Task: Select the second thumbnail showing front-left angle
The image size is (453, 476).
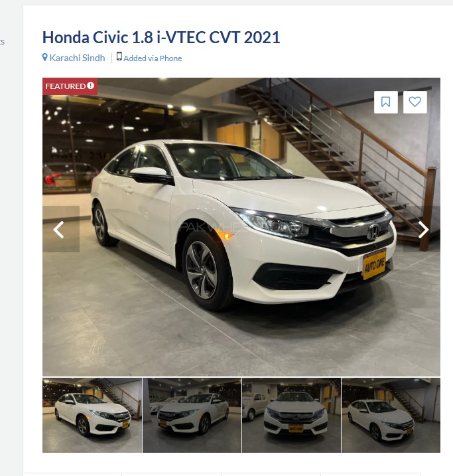Action: 192,415
